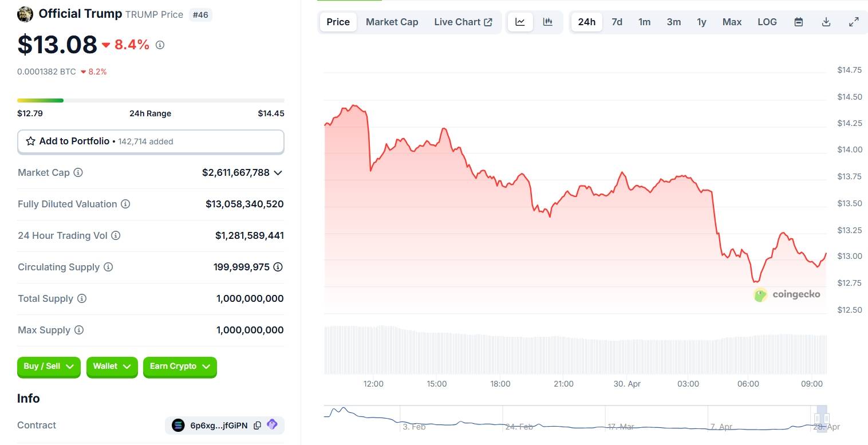
Task: Toggle LOG scale on chart
Action: point(767,22)
